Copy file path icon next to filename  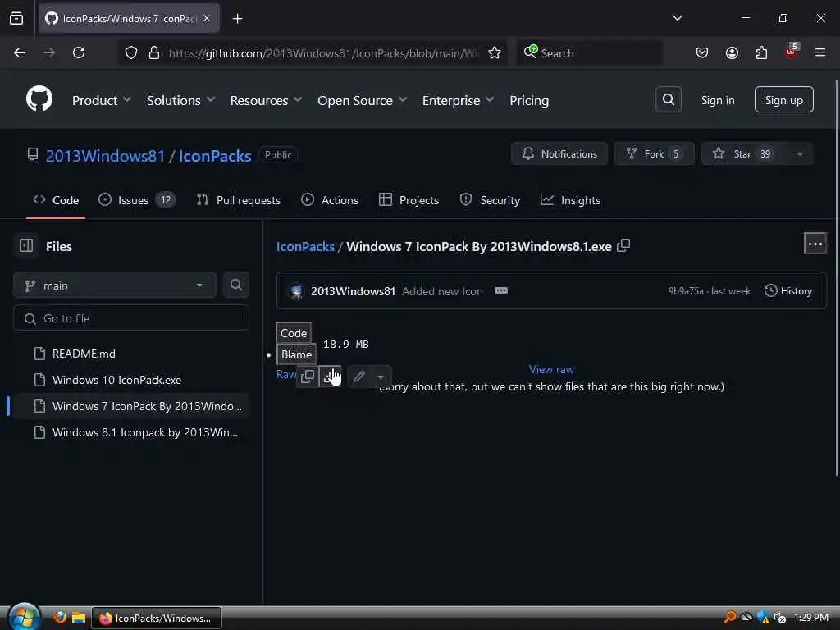[623, 245]
